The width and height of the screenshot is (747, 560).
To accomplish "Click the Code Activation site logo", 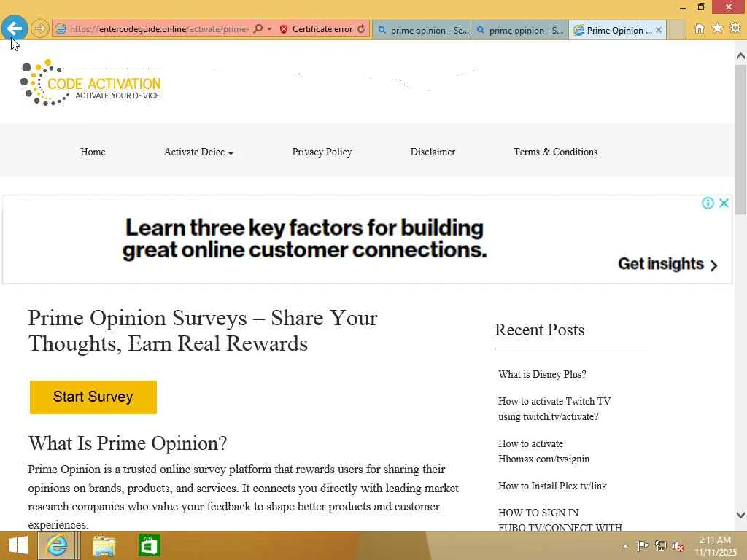I will tap(90, 82).
